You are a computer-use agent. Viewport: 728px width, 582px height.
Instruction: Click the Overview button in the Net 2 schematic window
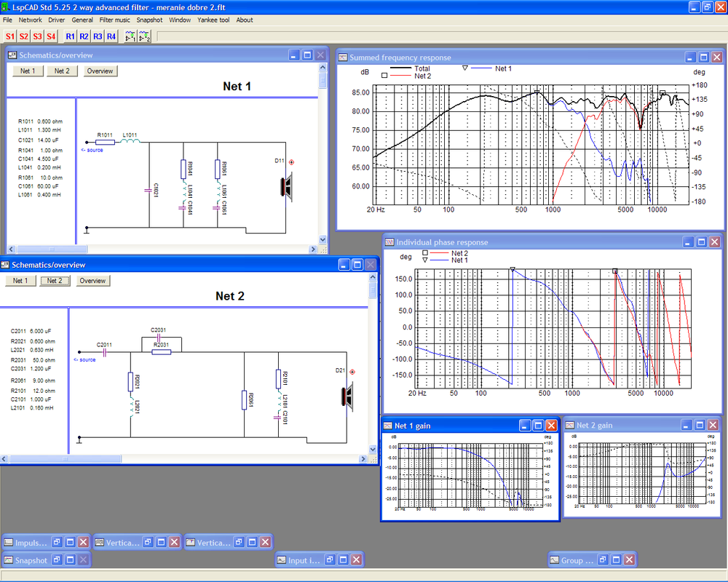[x=92, y=281]
